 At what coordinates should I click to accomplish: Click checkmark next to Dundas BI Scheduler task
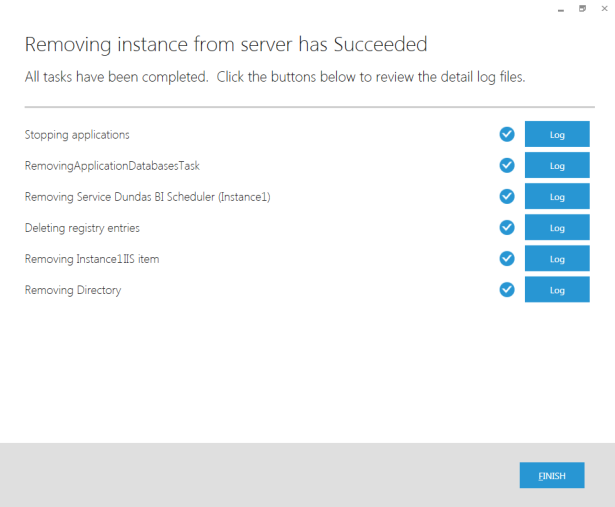click(507, 196)
